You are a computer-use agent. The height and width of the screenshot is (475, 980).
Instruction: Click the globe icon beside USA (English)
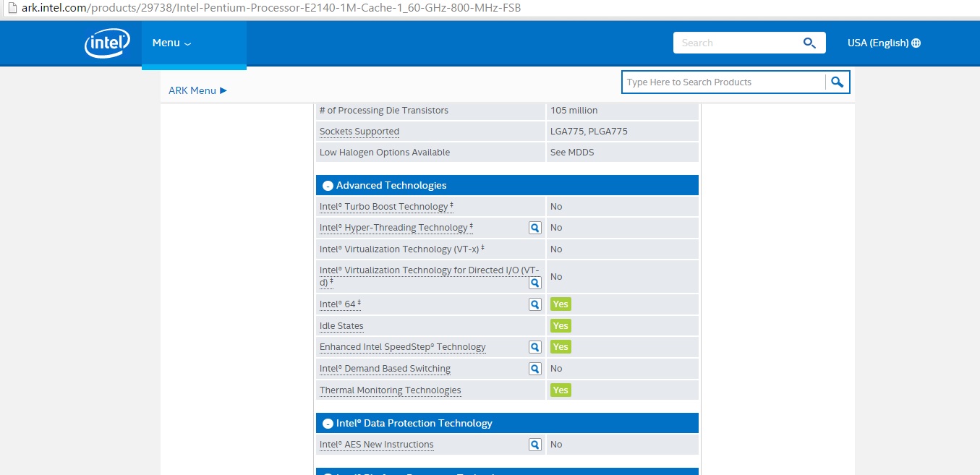pos(916,43)
